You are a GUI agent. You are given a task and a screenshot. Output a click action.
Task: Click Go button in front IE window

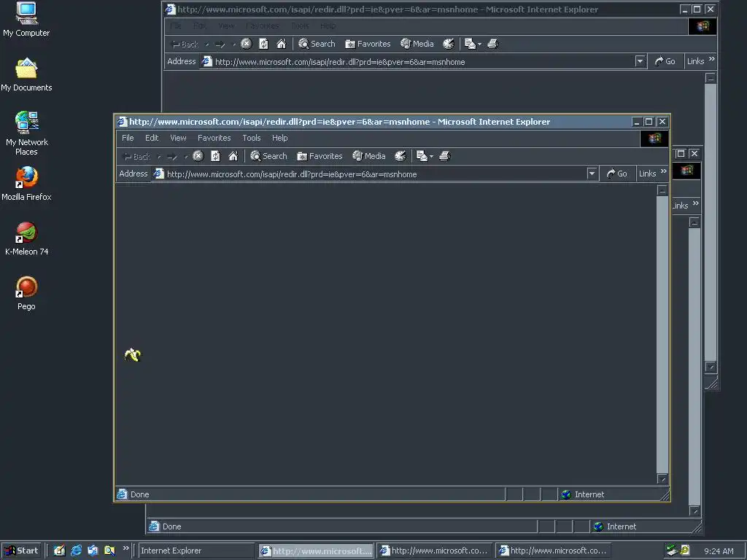coord(617,174)
